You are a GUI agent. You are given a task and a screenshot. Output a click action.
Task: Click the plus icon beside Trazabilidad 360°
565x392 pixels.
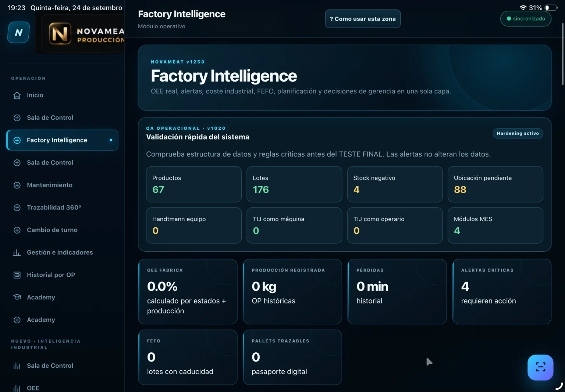tap(17, 208)
